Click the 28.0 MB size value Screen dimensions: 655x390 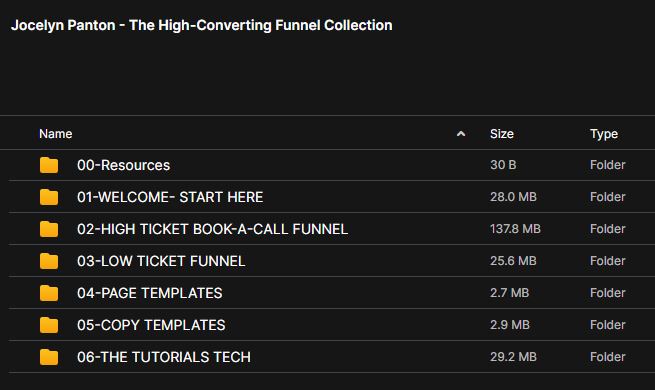[x=513, y=197]
